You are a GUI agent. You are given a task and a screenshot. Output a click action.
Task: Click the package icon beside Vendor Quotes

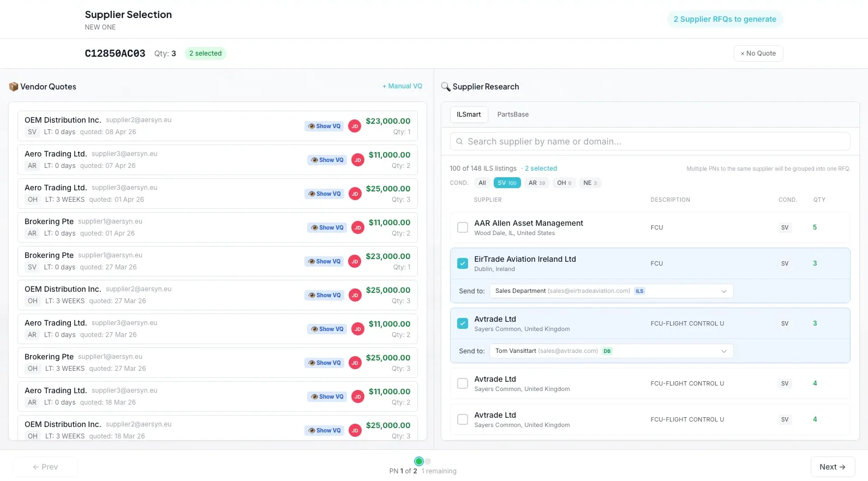click(x=14, y=87)
